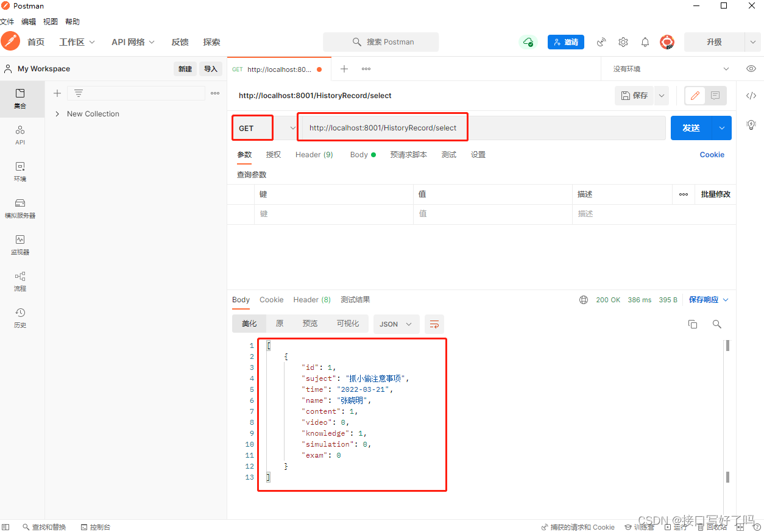This screenshot has width=764, height=532.
Task: Open the Cookie link in request tabs
Action: click(x=712, y=155)
